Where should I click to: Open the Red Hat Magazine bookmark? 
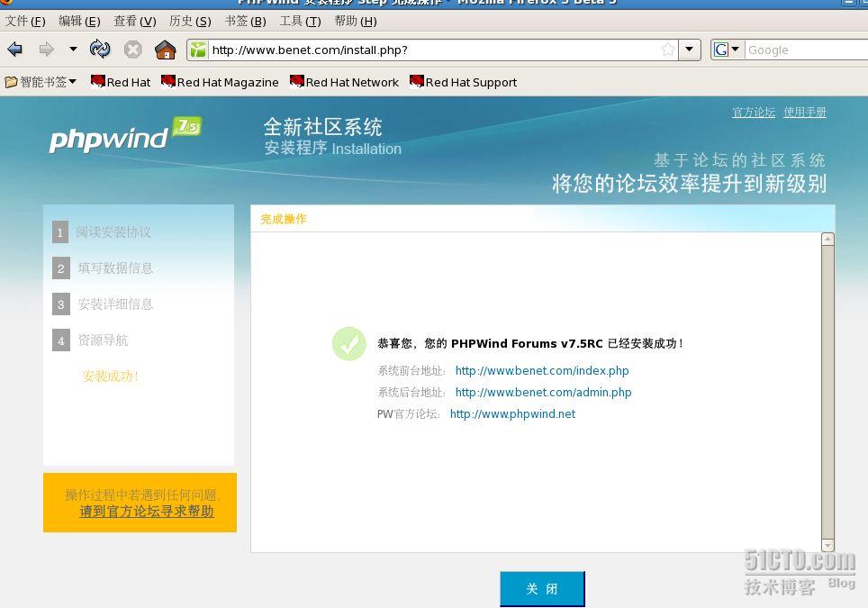220,82
